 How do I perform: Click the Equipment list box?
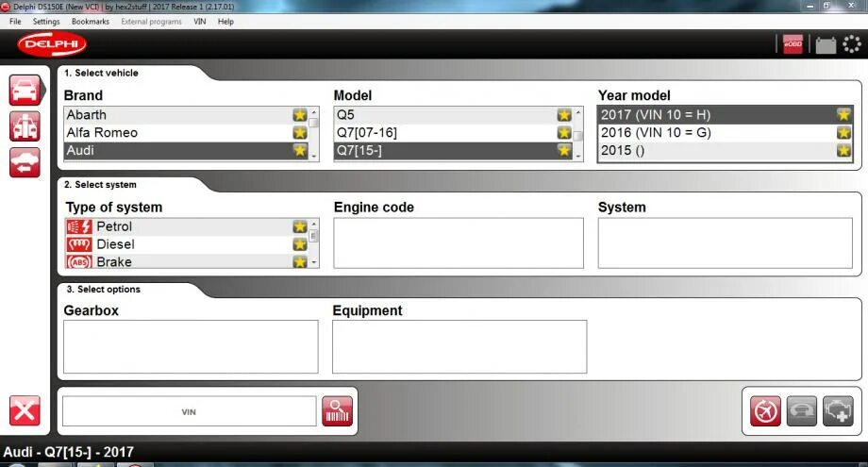pyautogui.click(x=459, y=347)
